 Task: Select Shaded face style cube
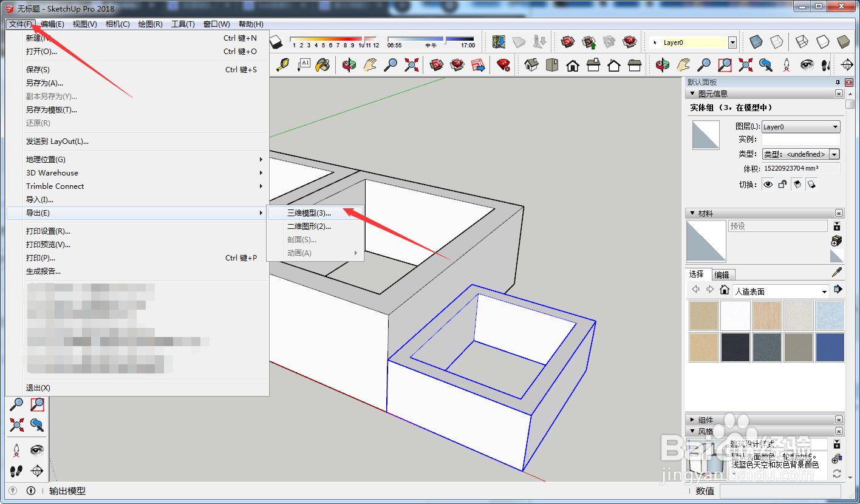tap(843, 42)
